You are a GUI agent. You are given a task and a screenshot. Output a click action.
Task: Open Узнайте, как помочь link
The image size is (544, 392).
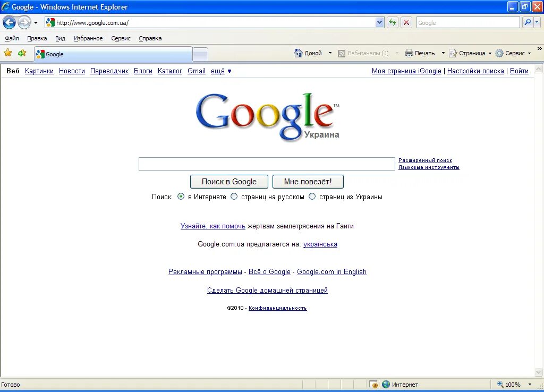coord(212,226)
